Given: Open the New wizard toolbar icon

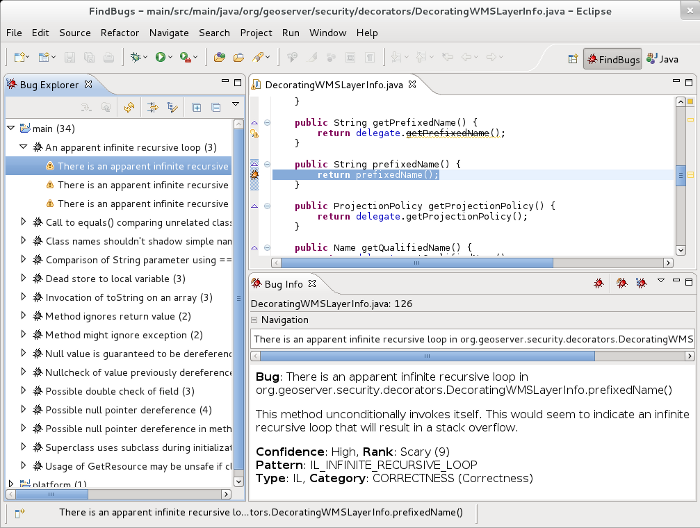Looking at the screenshot, I should click(x=19, y=57).
